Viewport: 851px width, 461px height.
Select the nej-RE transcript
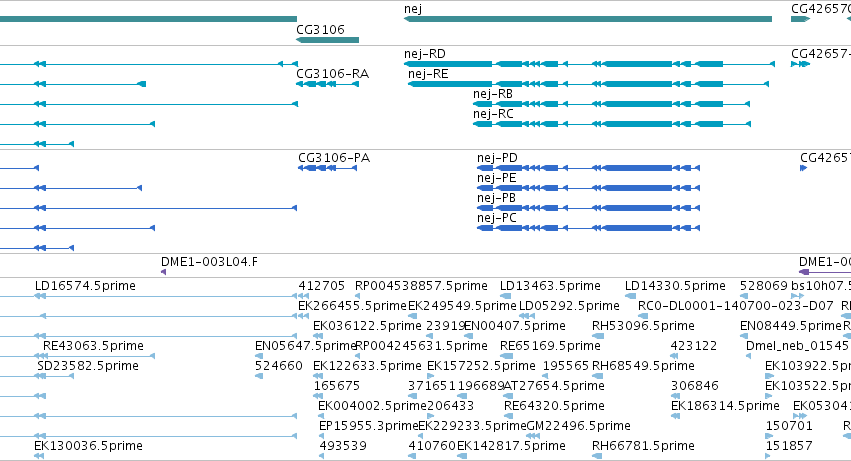[x=588, y=84]
